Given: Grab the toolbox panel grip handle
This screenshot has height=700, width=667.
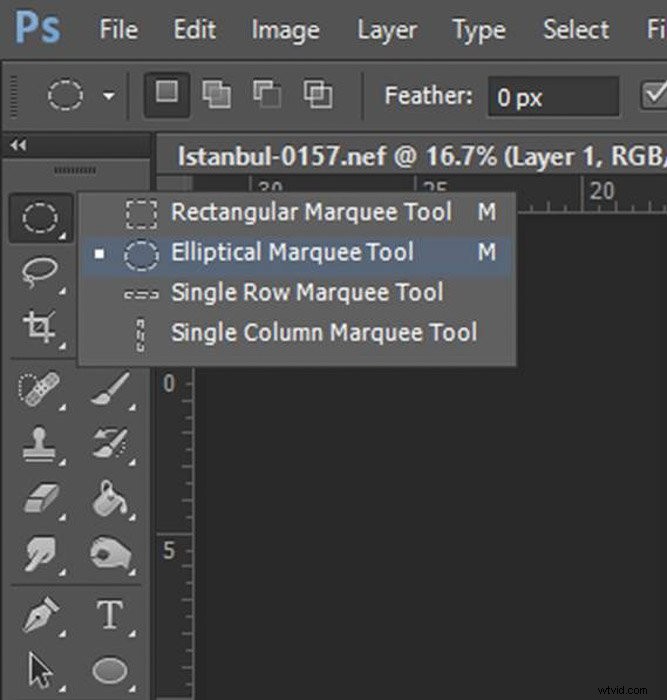Looking at the screenshot, I should [x=75, y=170].
